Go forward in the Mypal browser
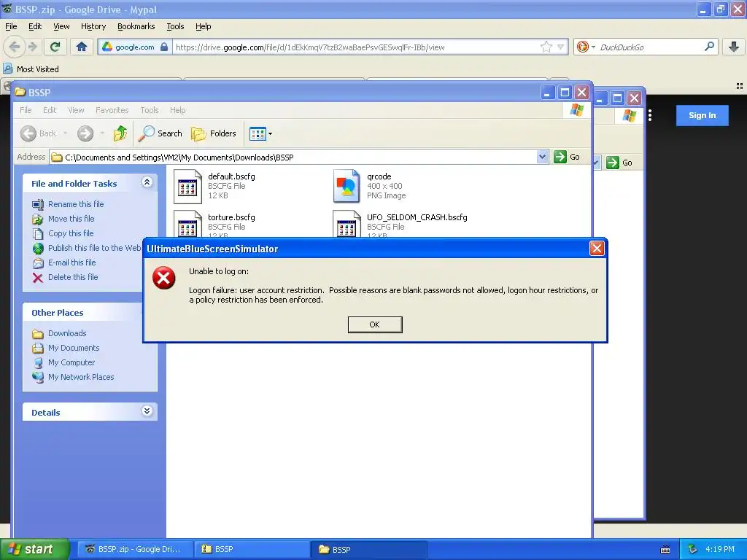The height and width of the screenshot is (560, 747). [x=32, y=47]
